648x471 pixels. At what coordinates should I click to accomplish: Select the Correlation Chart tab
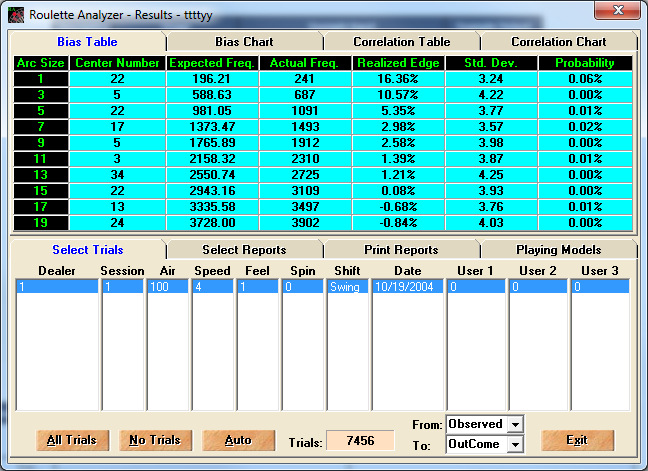pyautogui.click(x=558, y=42)
